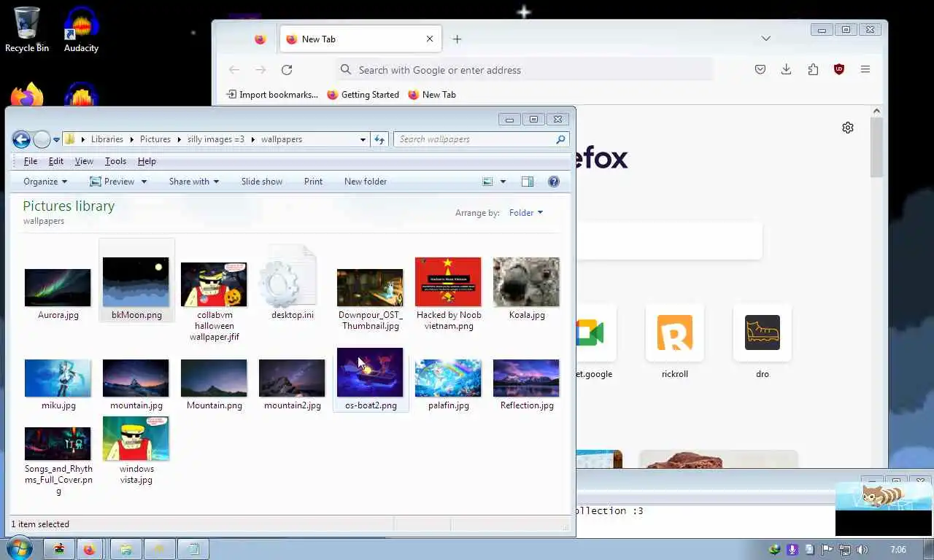
Task: Click the Firefox address bar
Action: click(x=524, y=70)
